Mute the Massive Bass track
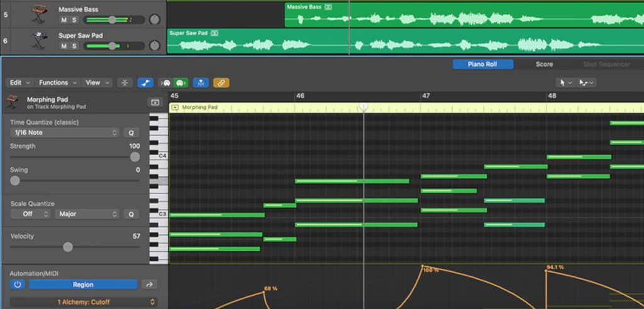This screenshot has width=644, height=309. coord(64,20)
